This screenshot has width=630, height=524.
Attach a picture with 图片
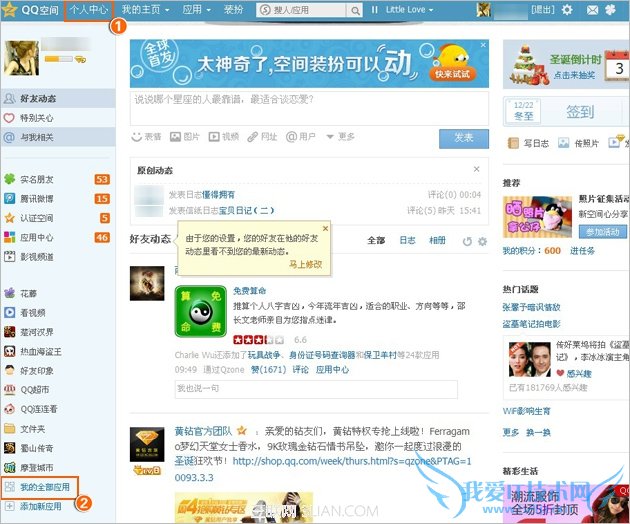click(x=185, y=137)
